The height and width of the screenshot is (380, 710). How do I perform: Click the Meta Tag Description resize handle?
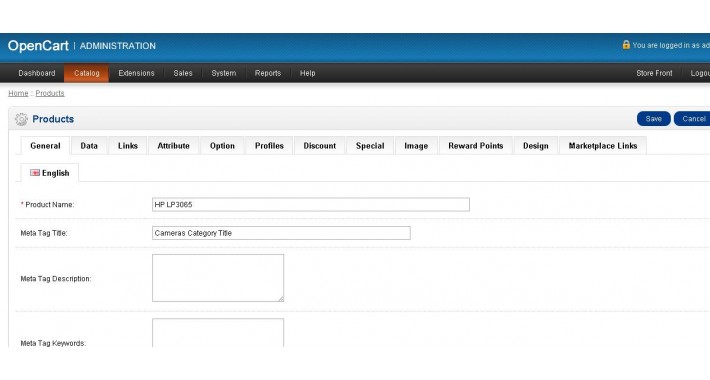click(281, 298)
